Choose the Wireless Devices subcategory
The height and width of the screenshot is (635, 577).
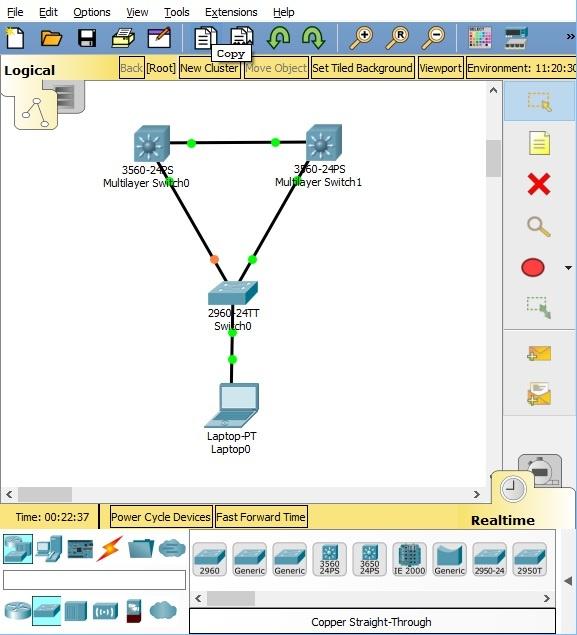coord(105,611)
